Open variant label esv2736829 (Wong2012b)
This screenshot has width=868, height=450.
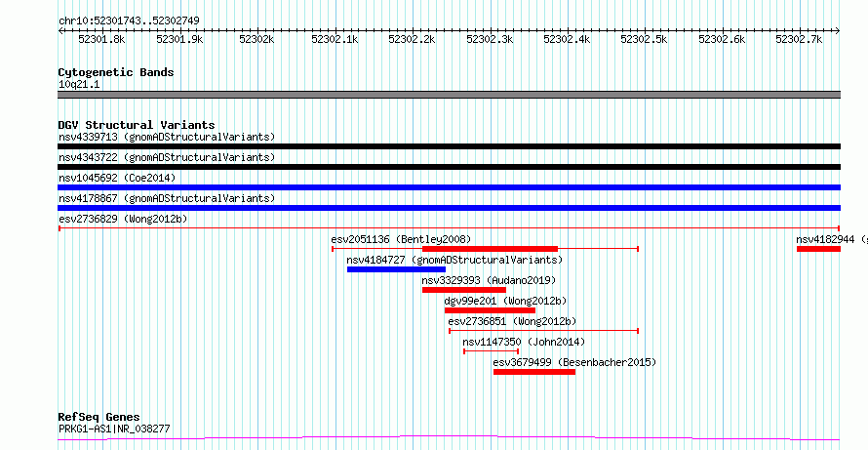123,219
